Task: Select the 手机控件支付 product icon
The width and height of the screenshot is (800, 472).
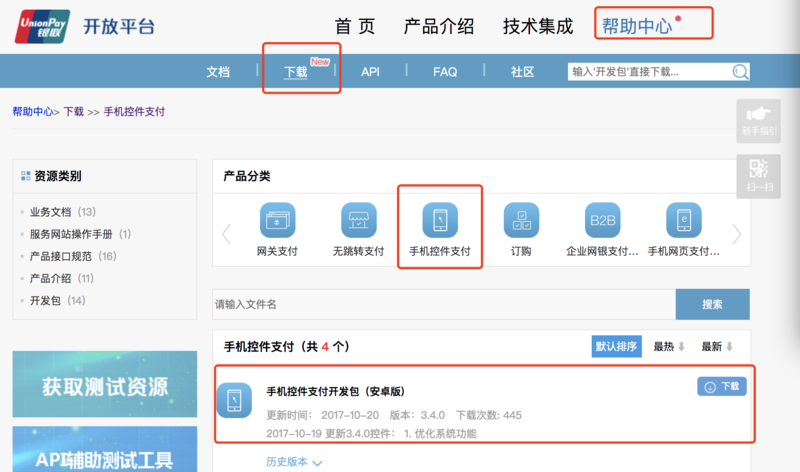Action: (x=440, y=220)
